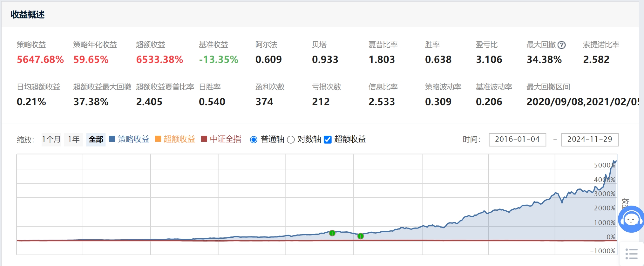This screenshot has height=266, width=644.
Task: Click the help icon beside 最大回撤
Action: pos(561,45)
